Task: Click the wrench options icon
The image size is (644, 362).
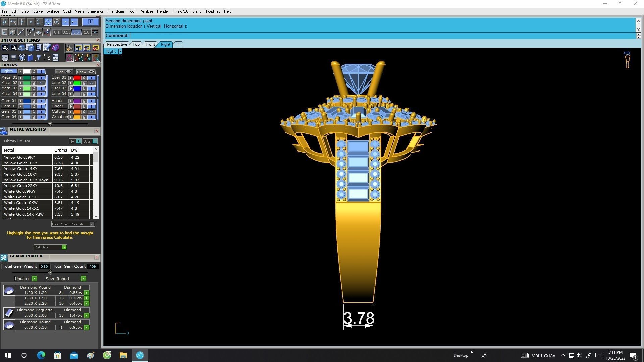Action: click(13, 48)
